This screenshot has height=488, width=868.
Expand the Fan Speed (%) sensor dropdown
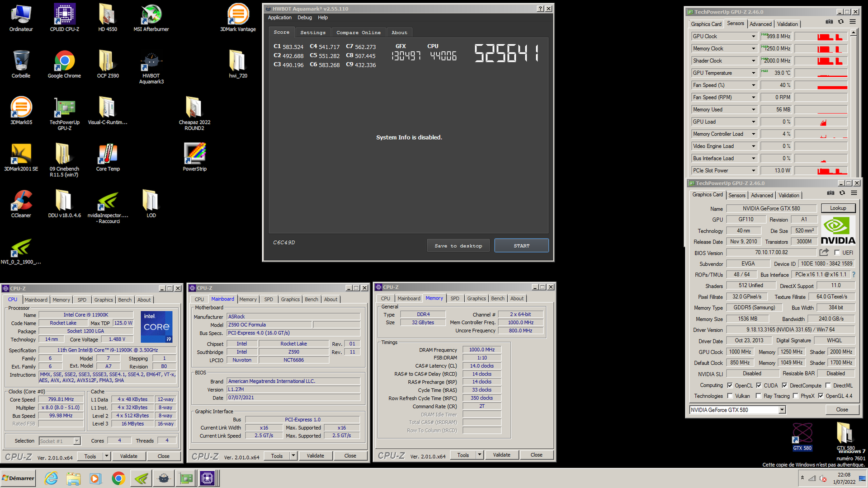click(x=753, y=85)
